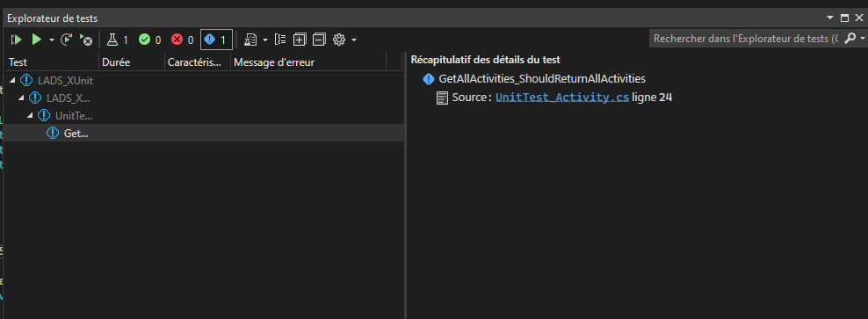The image size is (868, 319).
Task: Open the window position dropdown arrow
Action: (830, 18)
